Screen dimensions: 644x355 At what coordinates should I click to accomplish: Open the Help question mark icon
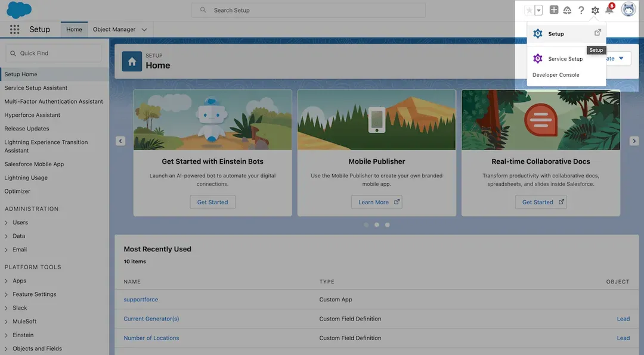pyautogui.click(x=581, y=10)
